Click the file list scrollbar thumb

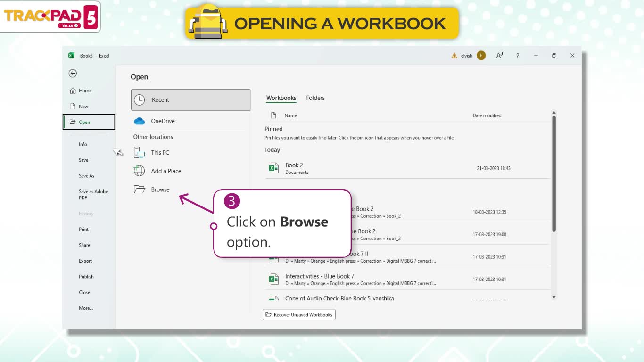554,173
